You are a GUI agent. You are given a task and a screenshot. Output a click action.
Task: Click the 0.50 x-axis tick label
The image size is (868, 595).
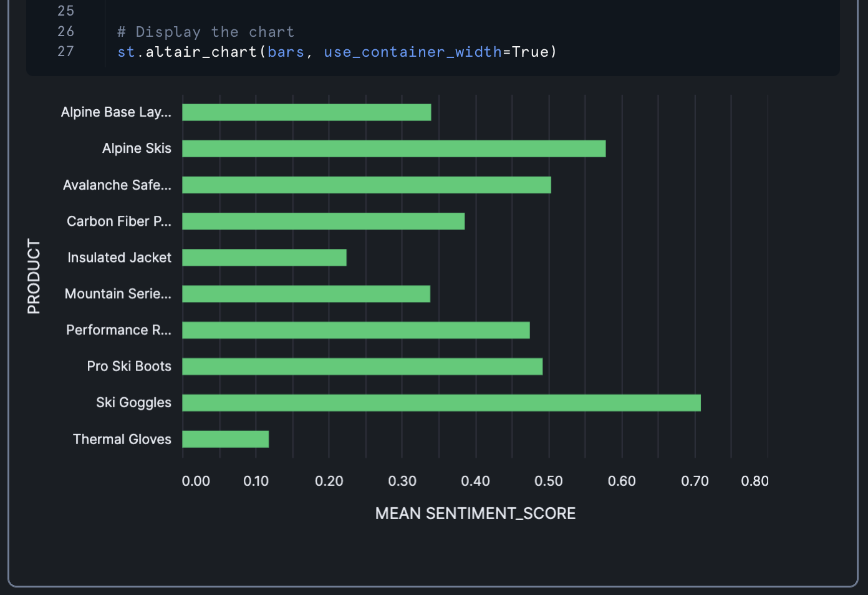coord(548,481)
